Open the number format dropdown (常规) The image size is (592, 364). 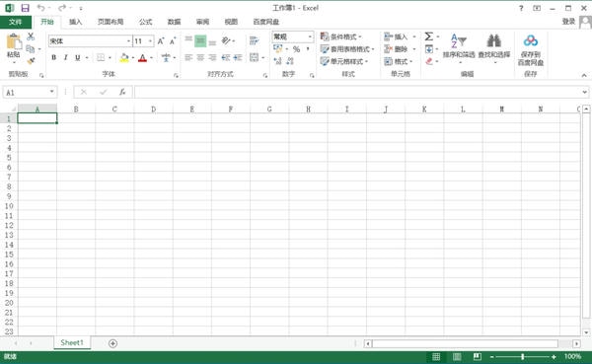coord(310,36)
